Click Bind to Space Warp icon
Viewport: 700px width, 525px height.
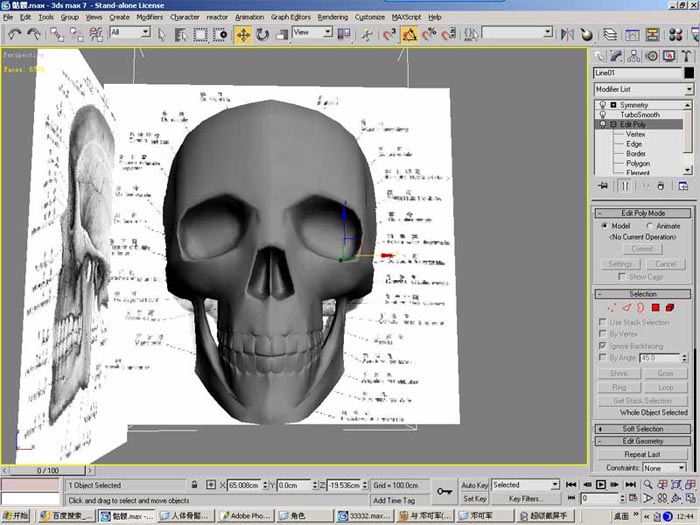pos(96,34)
